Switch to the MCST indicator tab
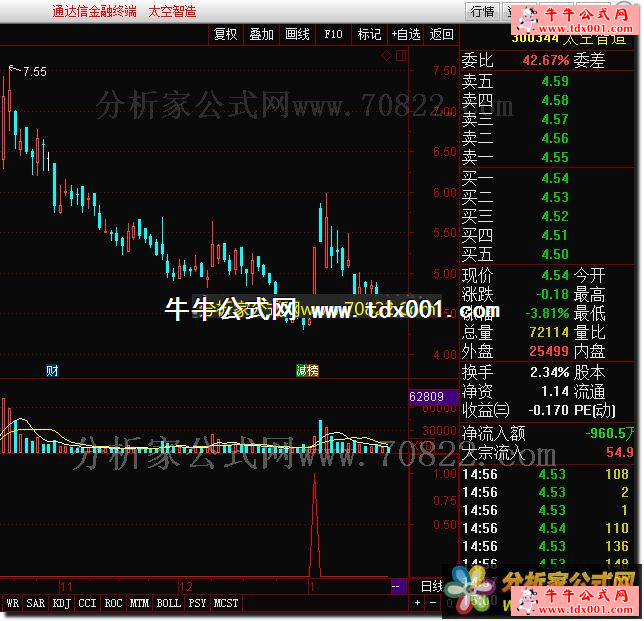Screen dimensions: 644x621 coord(226,603)
